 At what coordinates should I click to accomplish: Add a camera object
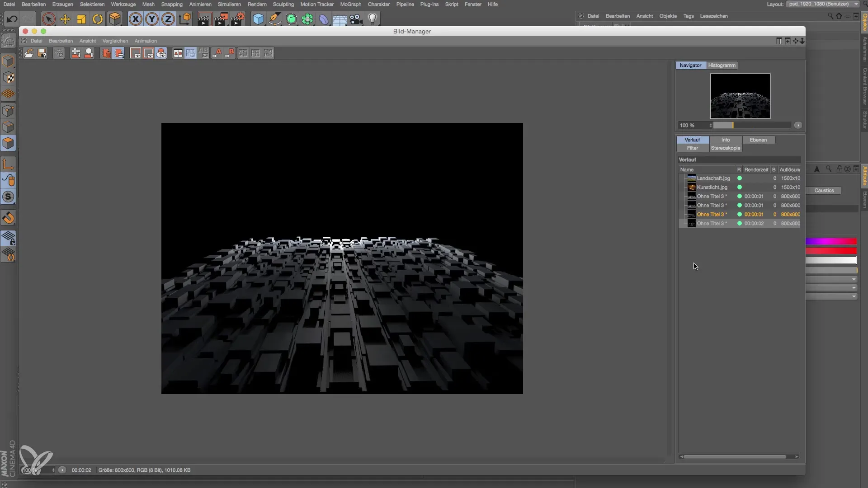coord(356,19)
